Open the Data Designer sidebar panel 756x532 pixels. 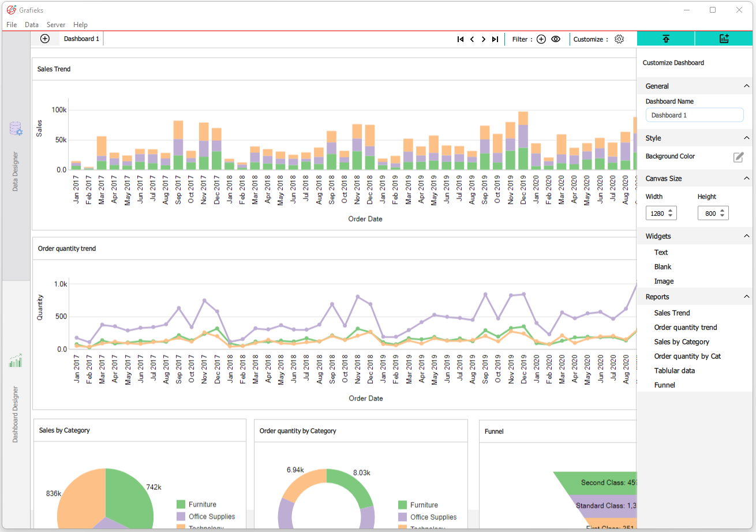tap(16, 156)
